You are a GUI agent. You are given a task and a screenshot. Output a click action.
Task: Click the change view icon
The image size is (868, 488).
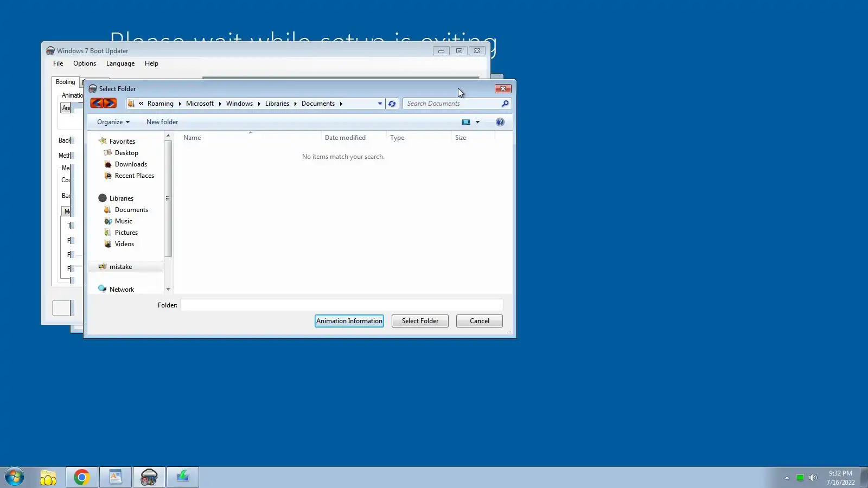pos(466,122)
